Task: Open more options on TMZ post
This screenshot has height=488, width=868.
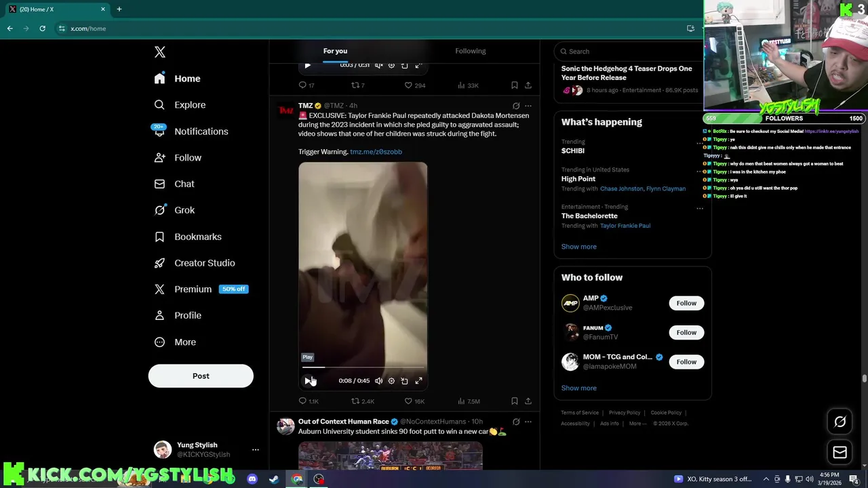Action: (x=528, y=106)
